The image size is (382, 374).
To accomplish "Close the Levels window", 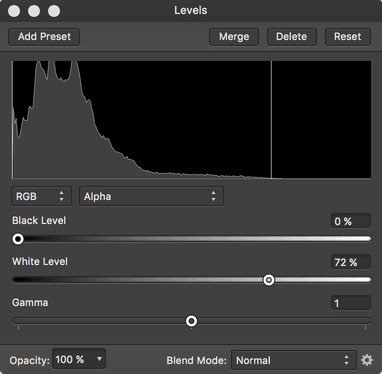I will coord(14,11).
